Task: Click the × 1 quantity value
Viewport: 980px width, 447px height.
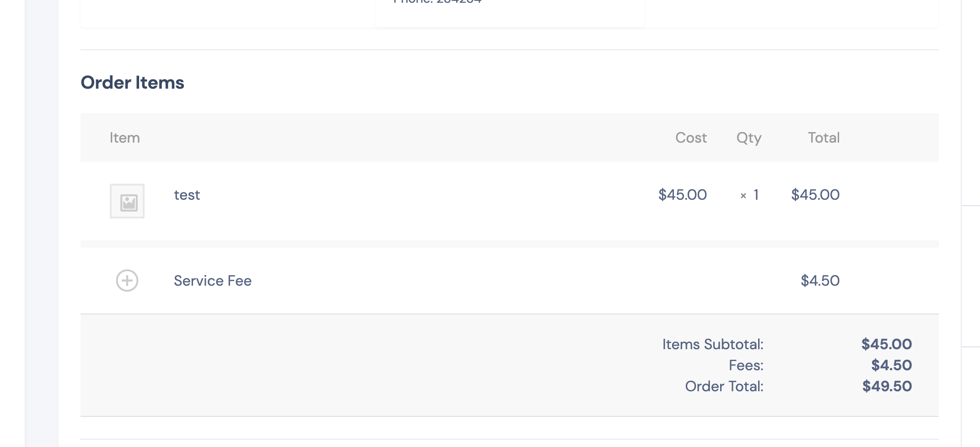Action: [750, 195]
